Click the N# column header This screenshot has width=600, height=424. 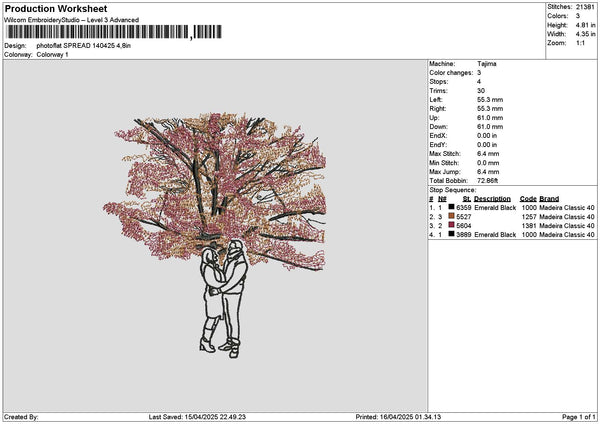coord(442,199)
